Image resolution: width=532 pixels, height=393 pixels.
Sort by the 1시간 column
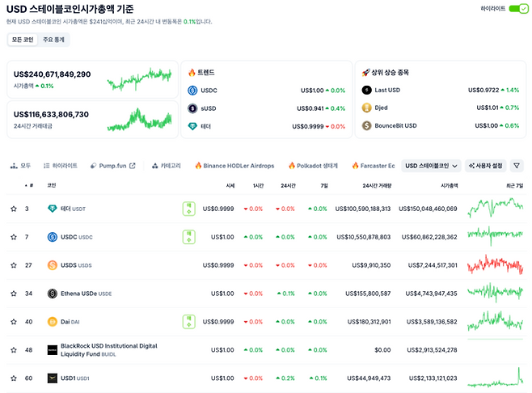(258, 185)
